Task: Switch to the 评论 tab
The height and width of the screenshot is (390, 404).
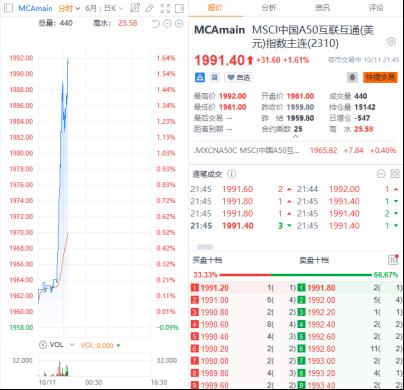Action: [x=376, y=8]
